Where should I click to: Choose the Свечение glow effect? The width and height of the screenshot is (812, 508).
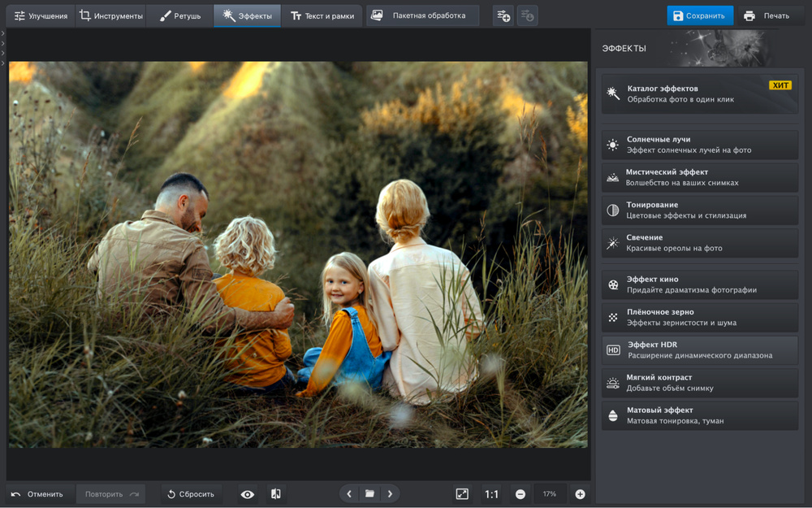(699, 243)
